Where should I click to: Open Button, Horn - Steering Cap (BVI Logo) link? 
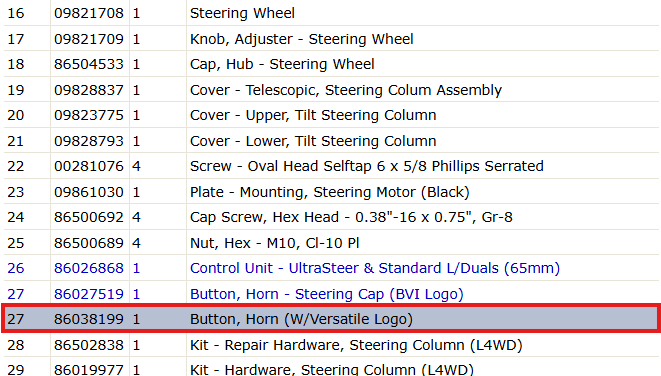coord(327,294)
